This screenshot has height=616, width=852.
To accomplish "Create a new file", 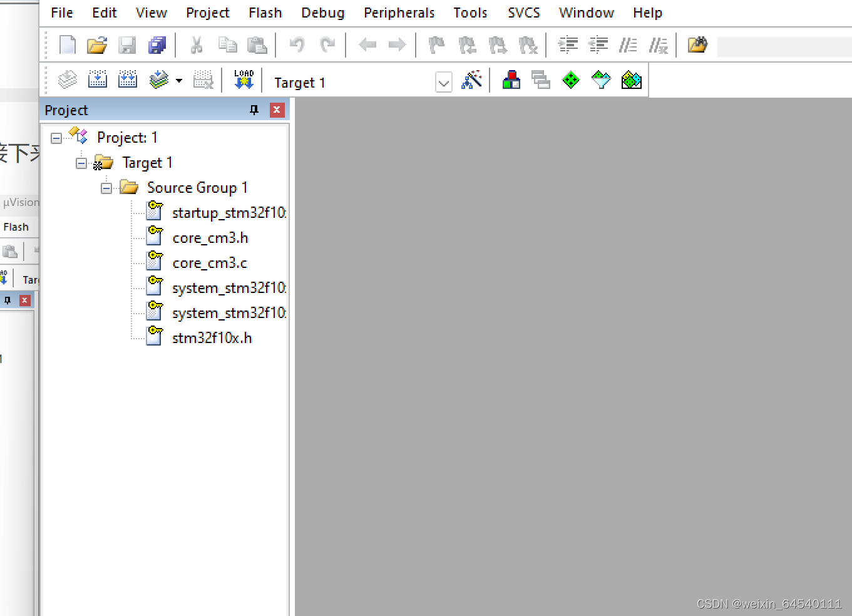I will click(x=67, y=44).
